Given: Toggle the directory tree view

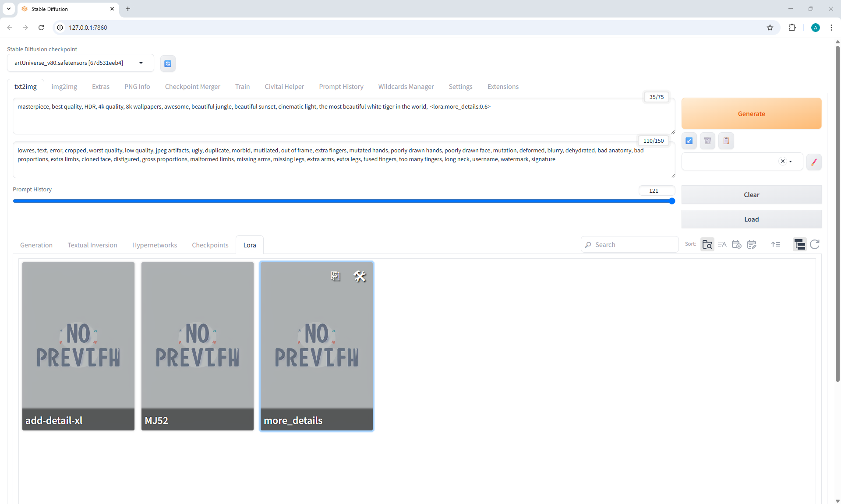Looking at the screenshot, I should tap(799, 244).
